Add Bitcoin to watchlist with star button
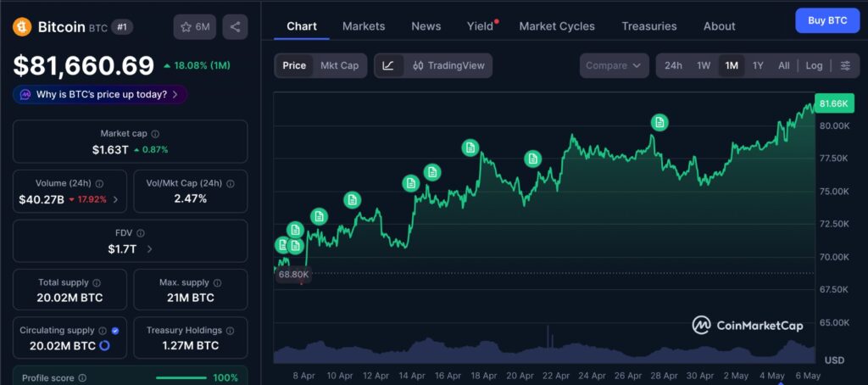Viewport: 868px width, 385px height. [194, 26]
